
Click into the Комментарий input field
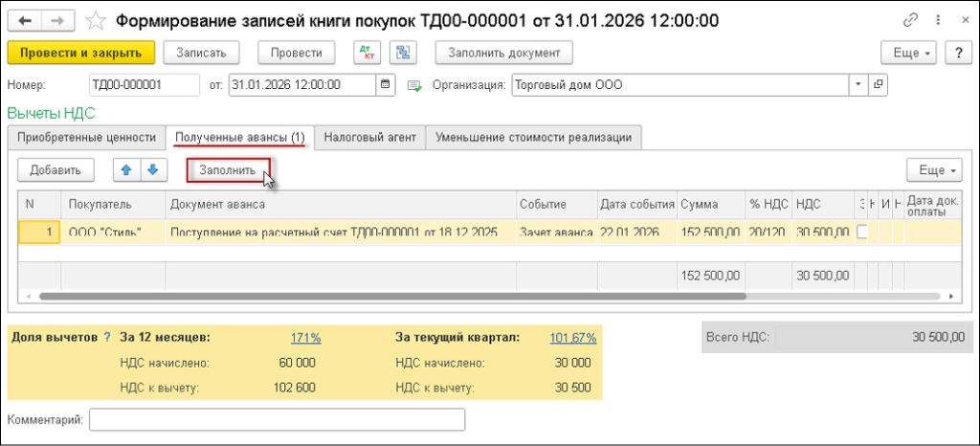278,419
